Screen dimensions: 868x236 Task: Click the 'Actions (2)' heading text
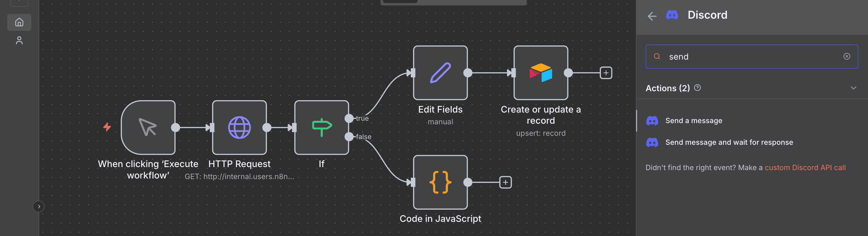coord(668,88)
